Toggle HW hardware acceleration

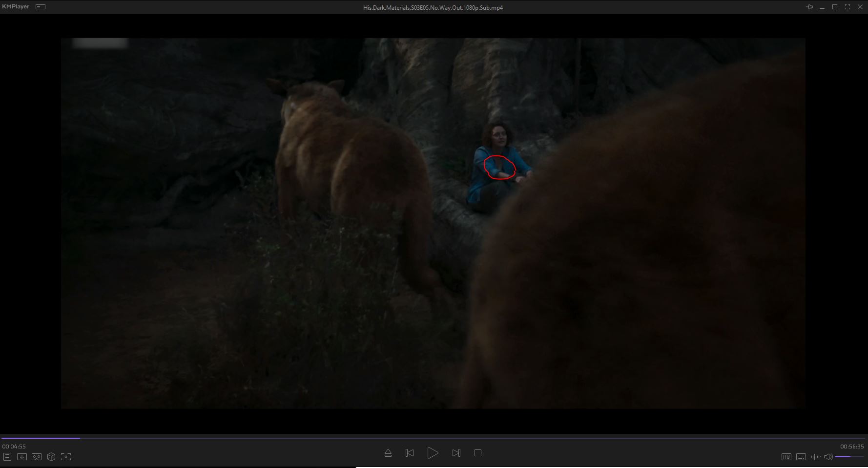pos(786,457)
